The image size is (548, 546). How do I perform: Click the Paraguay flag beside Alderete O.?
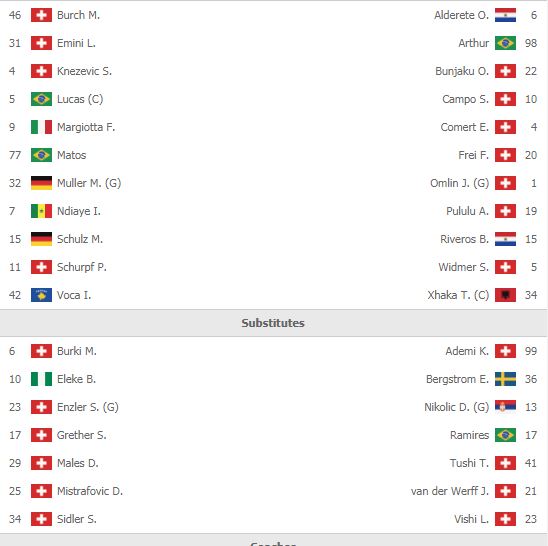[505, 15]
